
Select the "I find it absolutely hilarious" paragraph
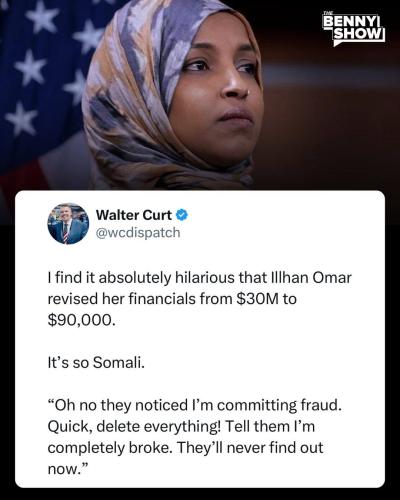199,299
